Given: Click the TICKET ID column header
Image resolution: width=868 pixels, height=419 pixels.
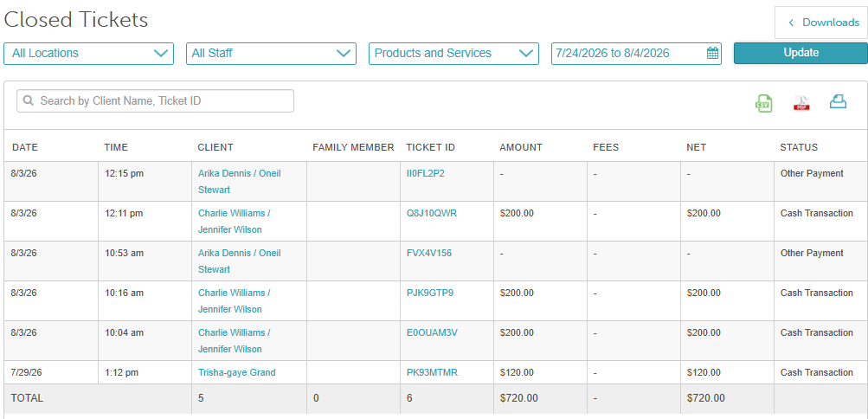Looking at the screenshot, I should tap(430, 147).
